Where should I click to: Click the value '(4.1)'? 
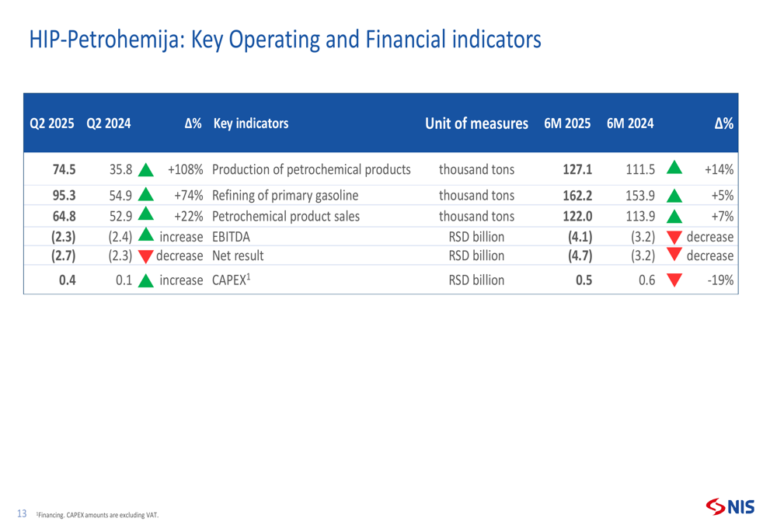[580, 238]
